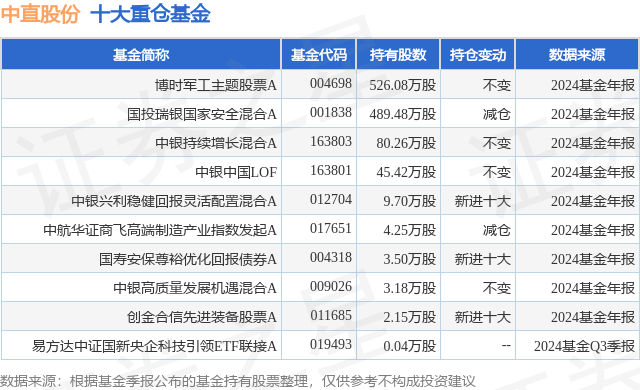
Task: Select fund name 中银中国LOF
Action: 236,172
